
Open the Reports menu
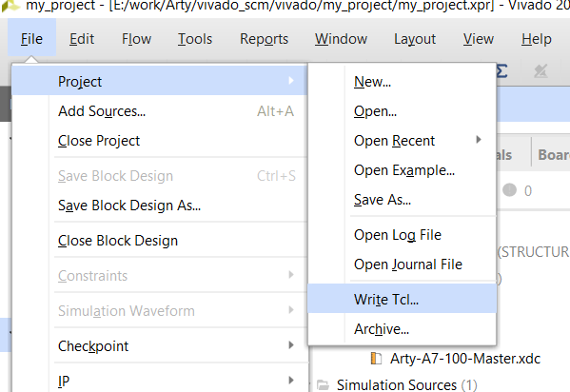(x=264, y=39)
